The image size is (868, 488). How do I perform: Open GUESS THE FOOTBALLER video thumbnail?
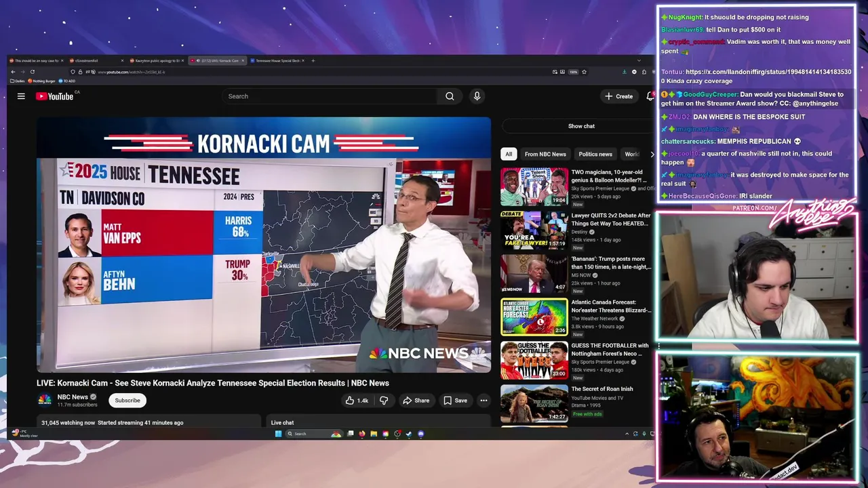coord(534,360)
